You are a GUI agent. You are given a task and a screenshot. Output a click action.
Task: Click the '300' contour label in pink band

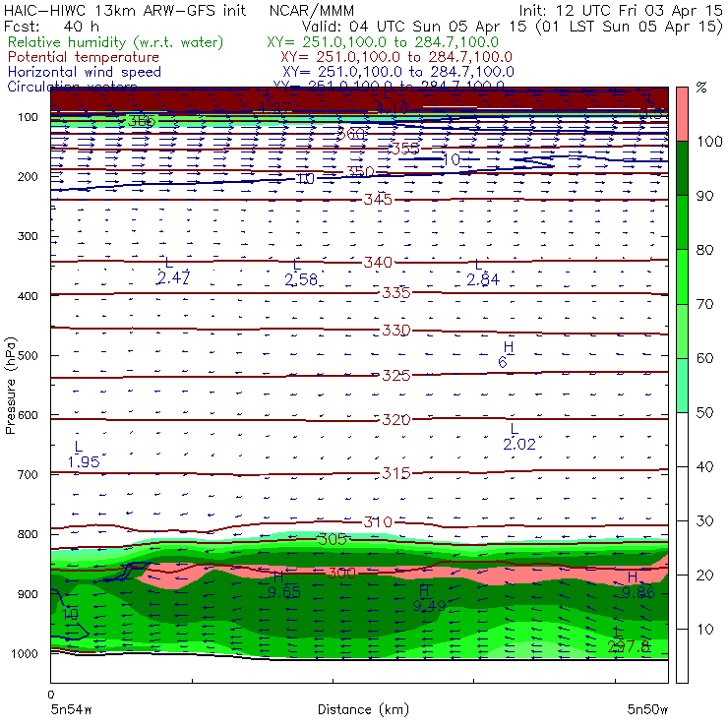(x=341, y=573)
